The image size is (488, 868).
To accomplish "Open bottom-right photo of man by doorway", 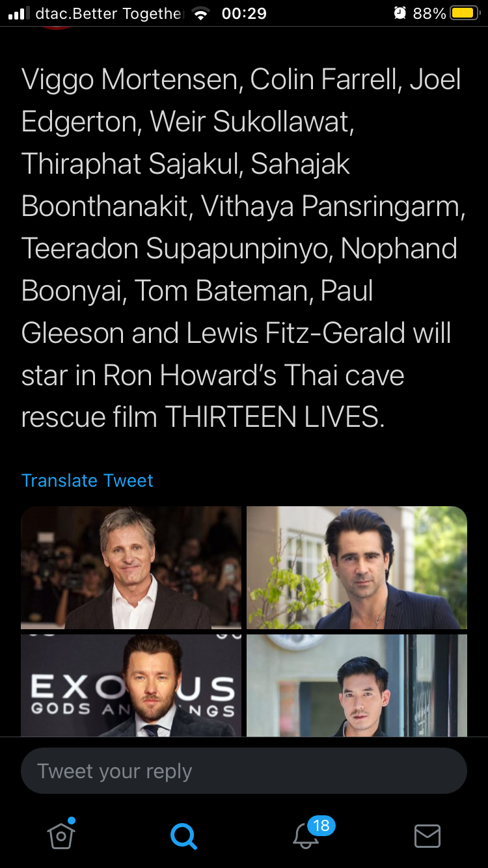I will [357, 685].
